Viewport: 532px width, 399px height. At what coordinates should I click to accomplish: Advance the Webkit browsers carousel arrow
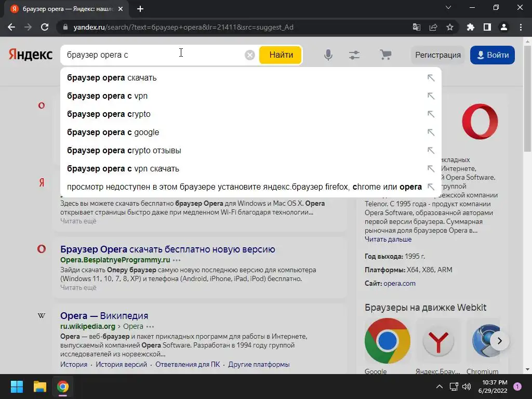tap(499, 341)
